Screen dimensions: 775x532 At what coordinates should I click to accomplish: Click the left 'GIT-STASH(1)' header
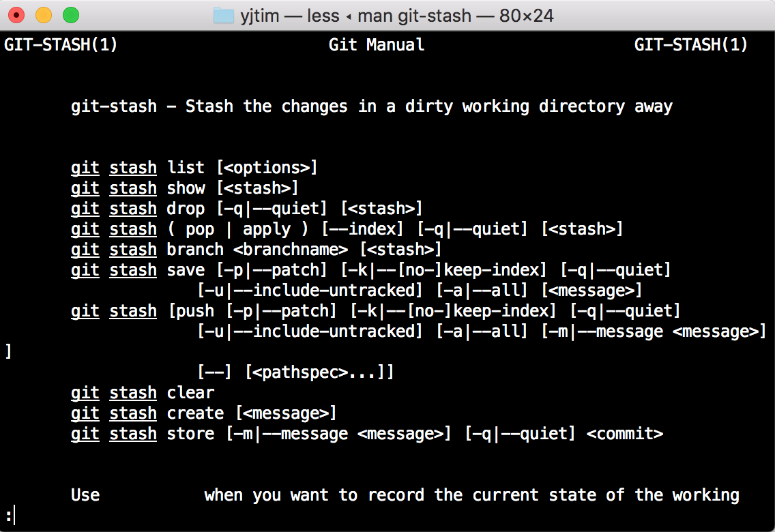coord(61,45)
